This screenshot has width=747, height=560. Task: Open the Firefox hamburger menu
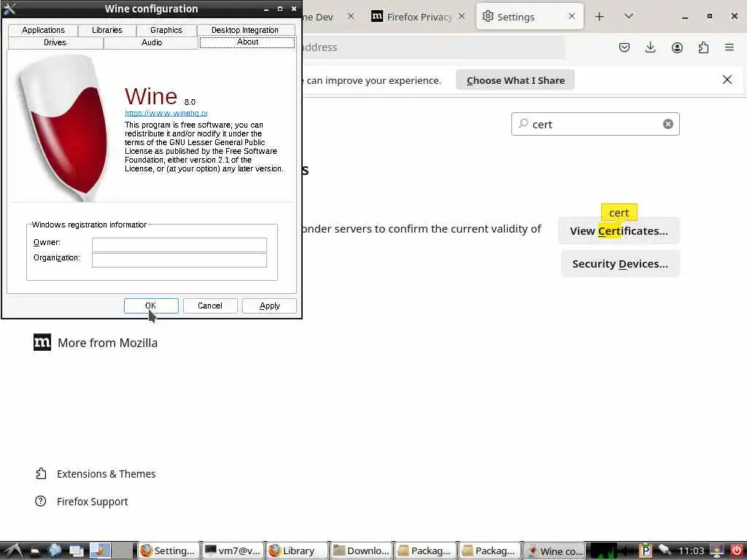[729, 47]
